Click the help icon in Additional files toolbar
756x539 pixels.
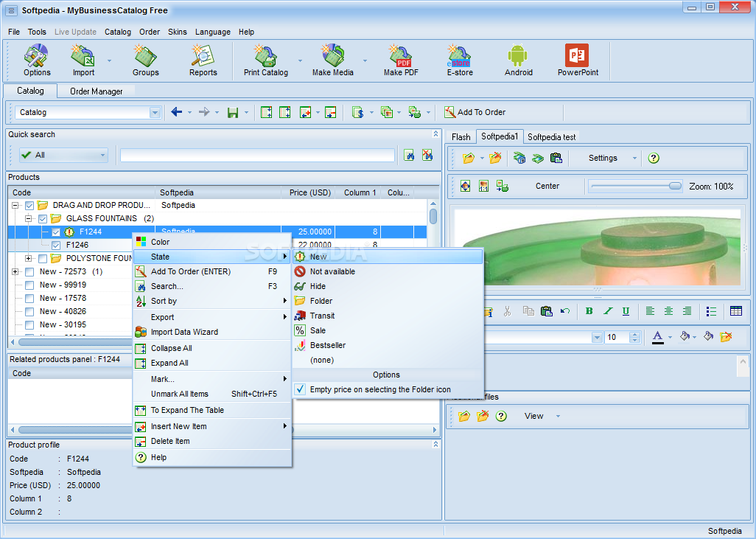tap(501, 416)
